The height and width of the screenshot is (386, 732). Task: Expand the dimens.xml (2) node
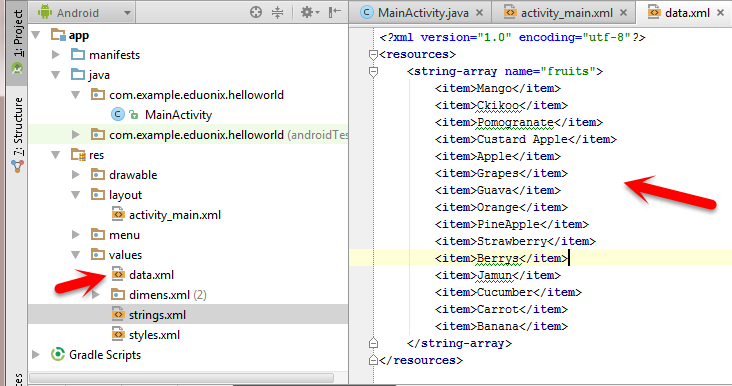96,295
